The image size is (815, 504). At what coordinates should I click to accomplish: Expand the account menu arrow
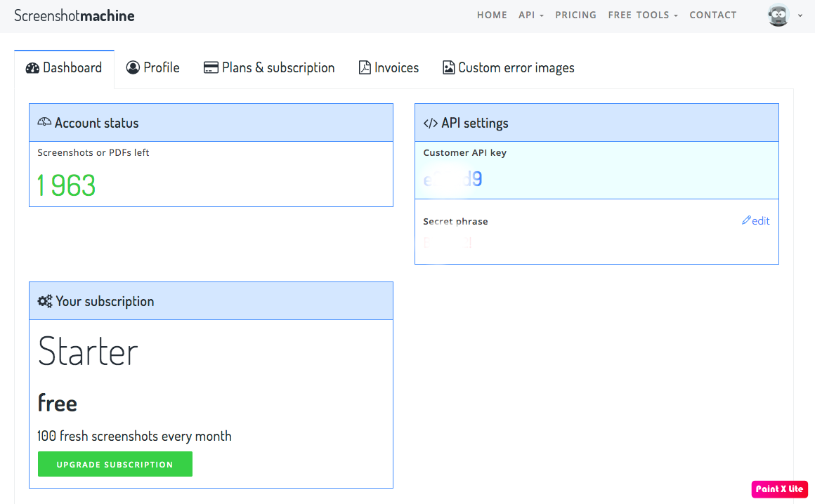click(x=800, y=15)
